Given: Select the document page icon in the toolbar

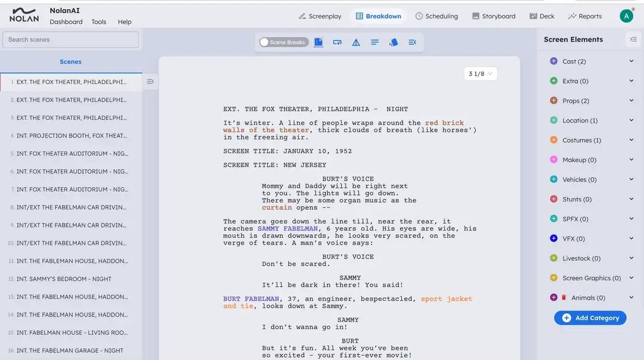Looking at the screenshot, I should (x=318, y=42).
